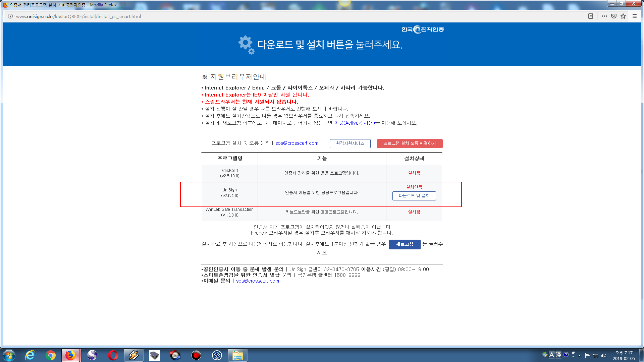Click 설치됨 status in the VestCert row

tap(414, 173)
